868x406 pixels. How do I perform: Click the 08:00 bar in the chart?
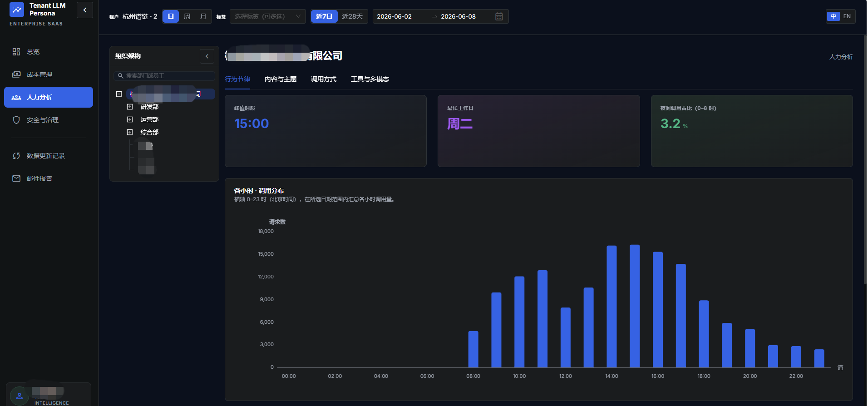473,349
